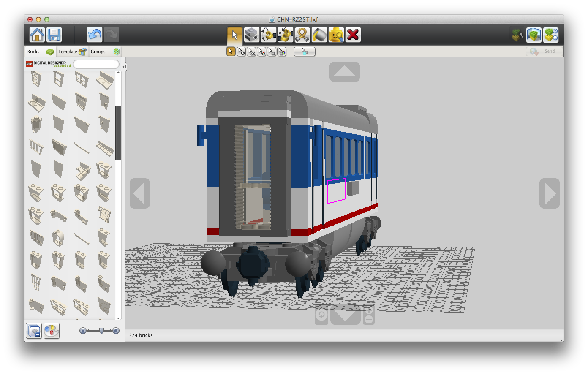Click the red X Delete tool
The width and height of the screenshot is (588, 375).
353,35
